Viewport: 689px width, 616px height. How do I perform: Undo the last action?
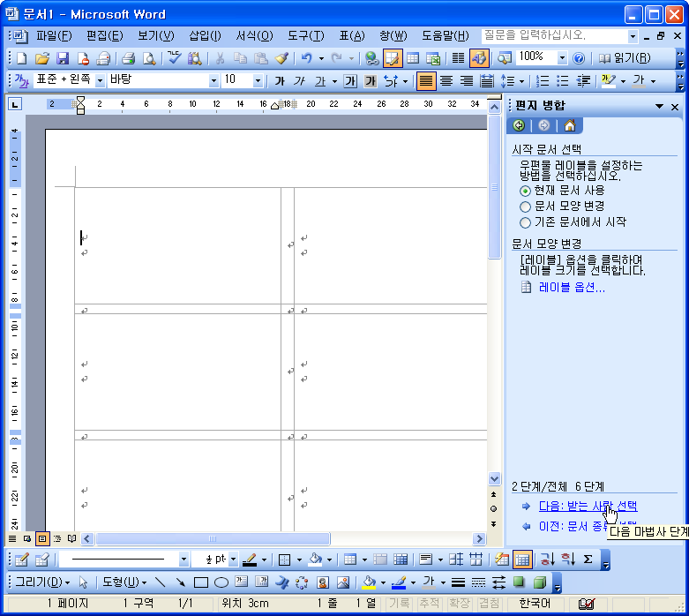pyautogui.click(x=306, y=58)
